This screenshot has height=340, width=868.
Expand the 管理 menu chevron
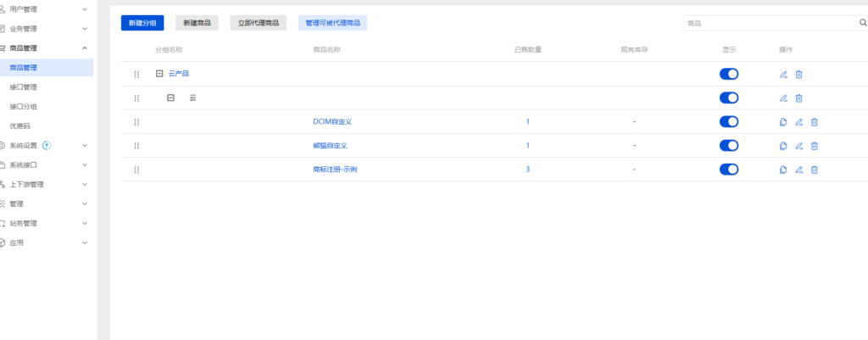pos(85,203)
